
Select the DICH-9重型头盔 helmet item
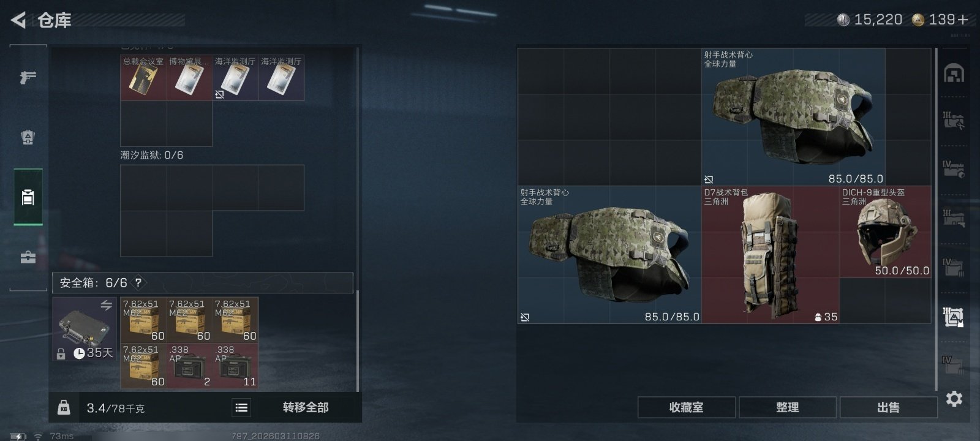tap(885, 232)
